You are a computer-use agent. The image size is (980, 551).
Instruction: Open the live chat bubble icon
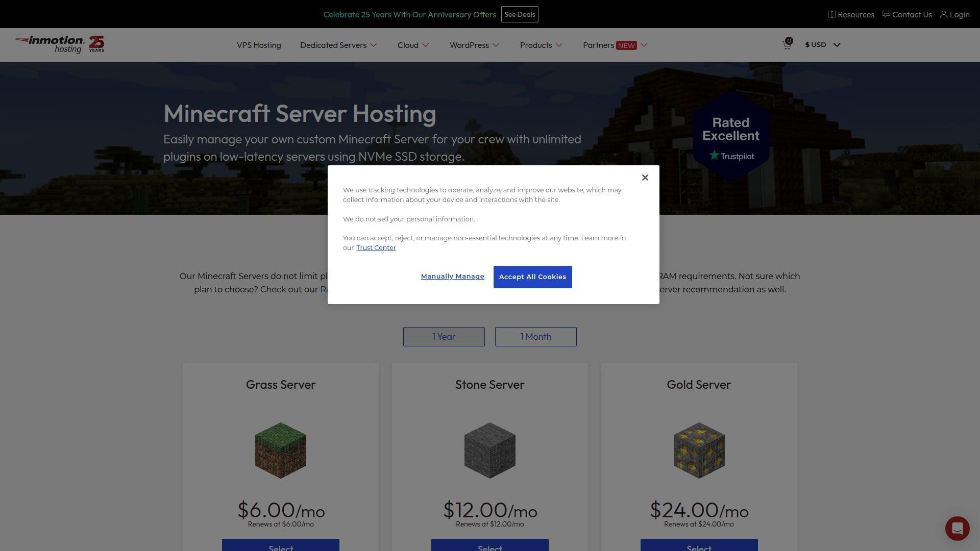(x=957, y=528)
